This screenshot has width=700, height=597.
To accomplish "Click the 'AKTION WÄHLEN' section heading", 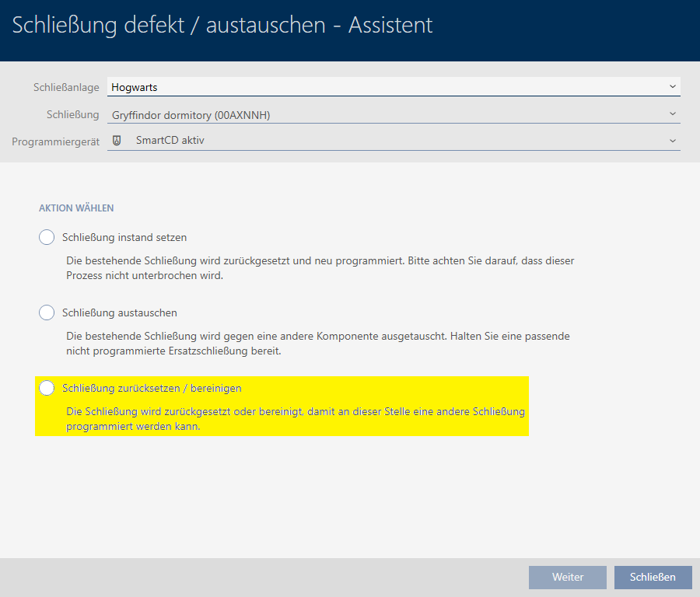I will 76,208.
